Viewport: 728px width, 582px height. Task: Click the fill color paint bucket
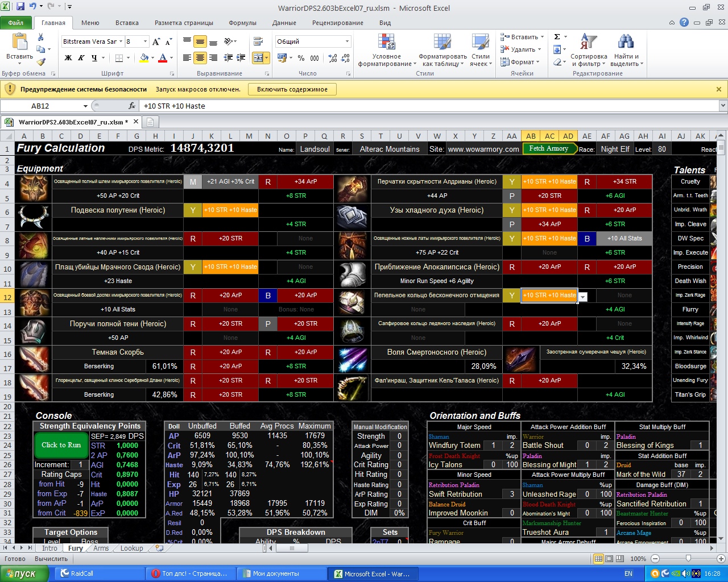(144, 58)
